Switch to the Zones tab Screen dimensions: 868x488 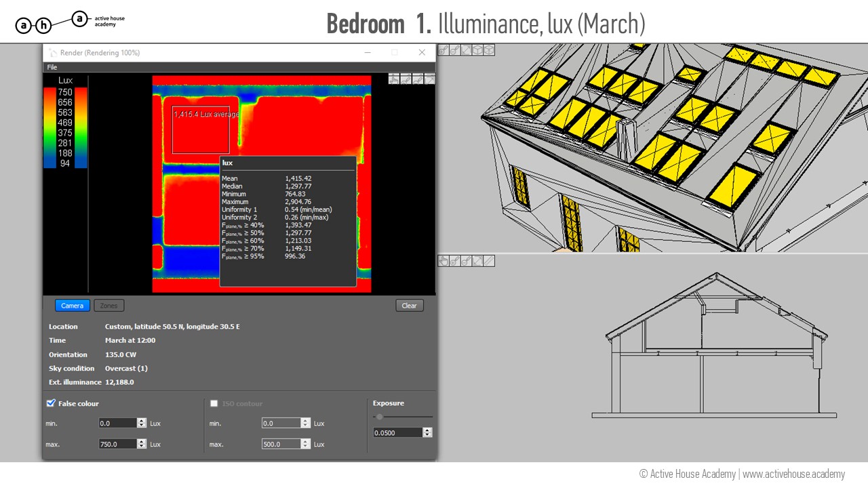(108, 306)
